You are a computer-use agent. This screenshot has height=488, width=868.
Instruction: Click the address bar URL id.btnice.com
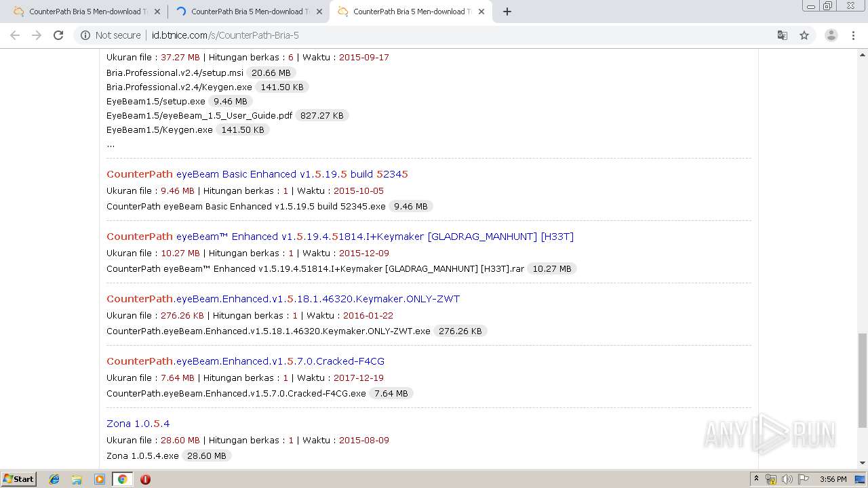tap(224, 35)
